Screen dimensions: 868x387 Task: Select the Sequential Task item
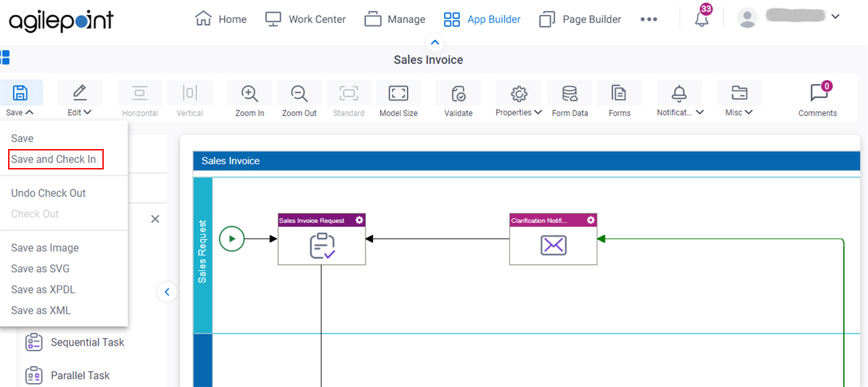coord(75,342)
